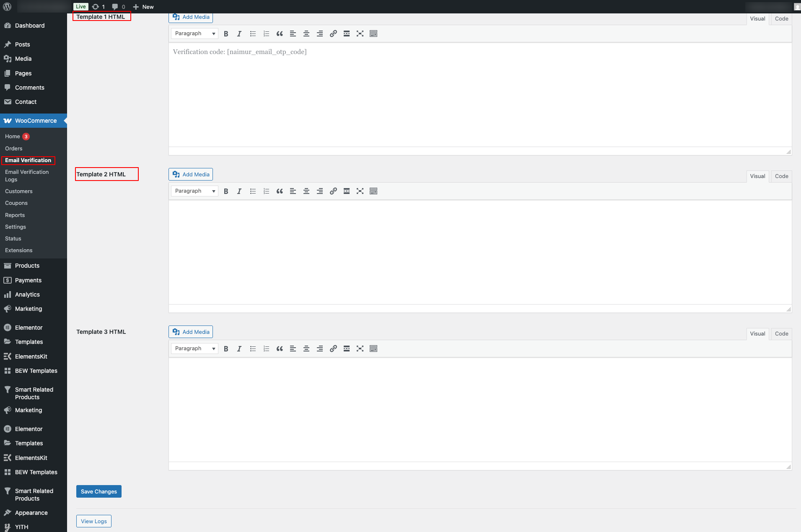Screen dimensions: 801x532
Task: Open the New menu in admin bar
Action: click(x=143, y=7)
